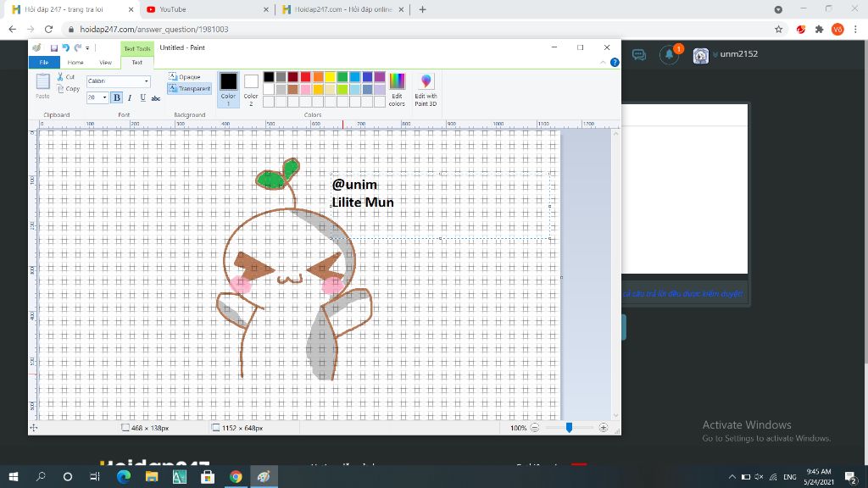Pick the red color swatch
The width and height of the screenshot is (868, 488).
tap(305, 77)
